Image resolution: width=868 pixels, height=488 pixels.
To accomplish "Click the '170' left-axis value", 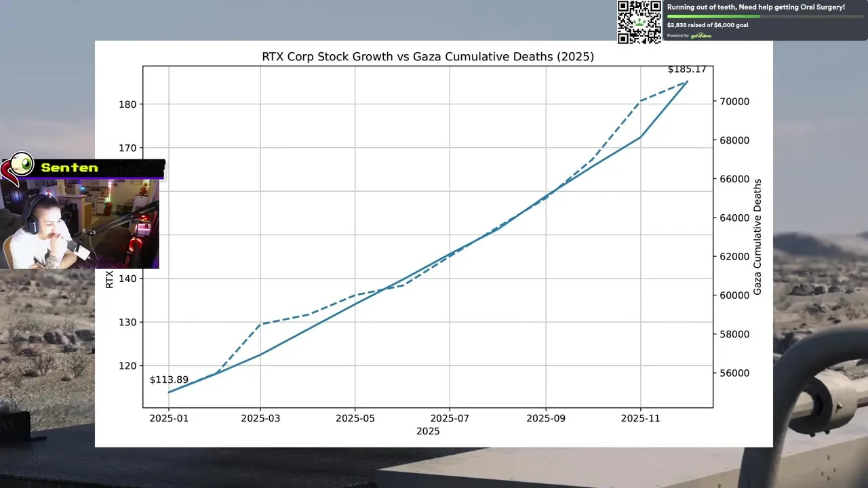I will (x=127, y=148).
